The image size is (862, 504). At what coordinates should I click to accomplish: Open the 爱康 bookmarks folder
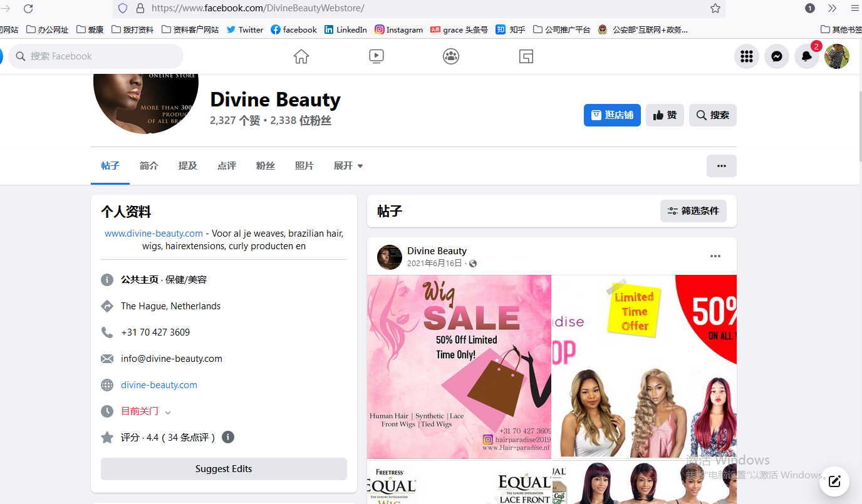pos(90,29)
